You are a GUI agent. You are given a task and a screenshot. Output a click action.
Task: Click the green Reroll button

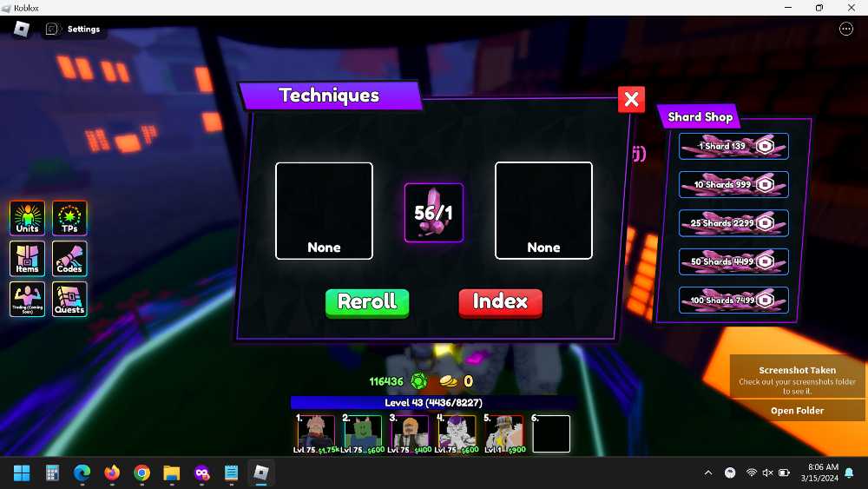[x=367, y=303]
